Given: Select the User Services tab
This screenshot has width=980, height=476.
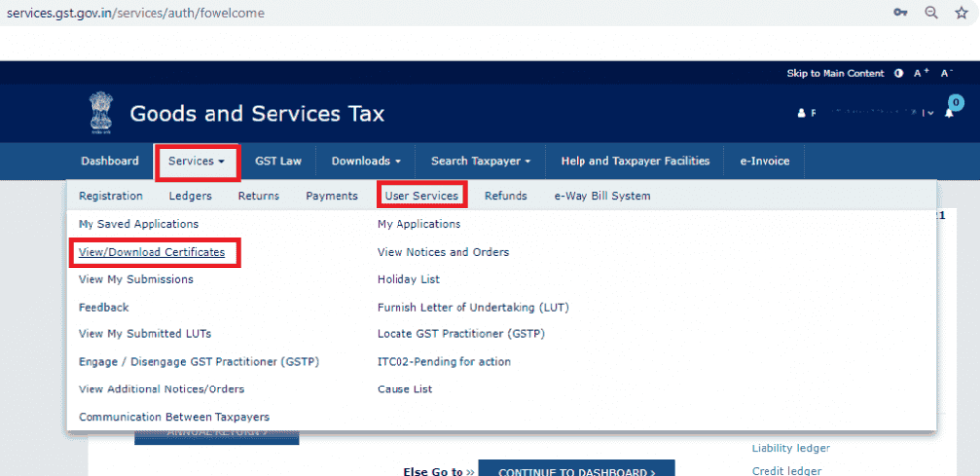Looking at the screenshot, I should (x=421, y=196).
